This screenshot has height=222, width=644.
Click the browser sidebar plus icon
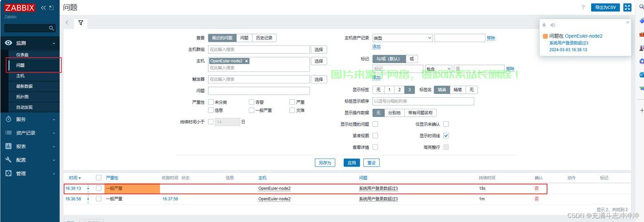(x=641, y=110)
